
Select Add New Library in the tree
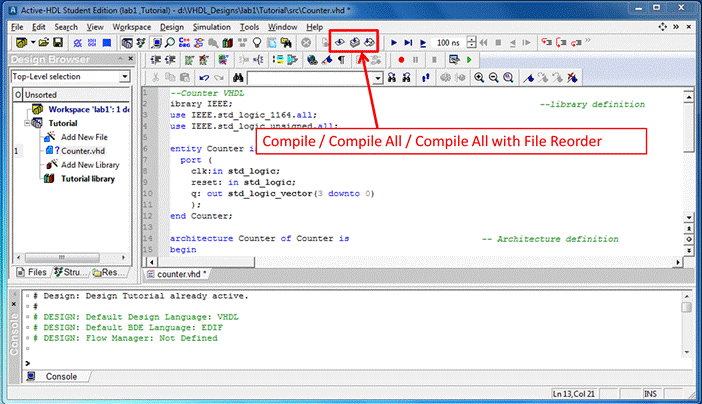(90, 165)
